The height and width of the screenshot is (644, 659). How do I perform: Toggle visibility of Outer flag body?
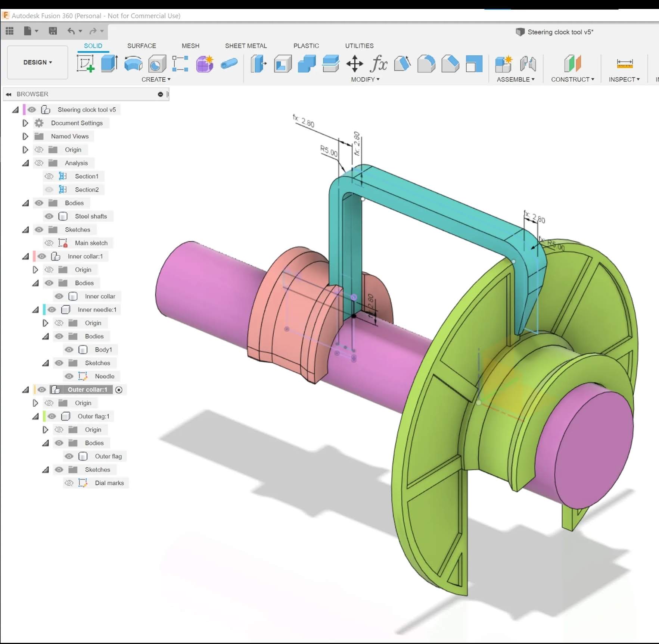[69, 456]
